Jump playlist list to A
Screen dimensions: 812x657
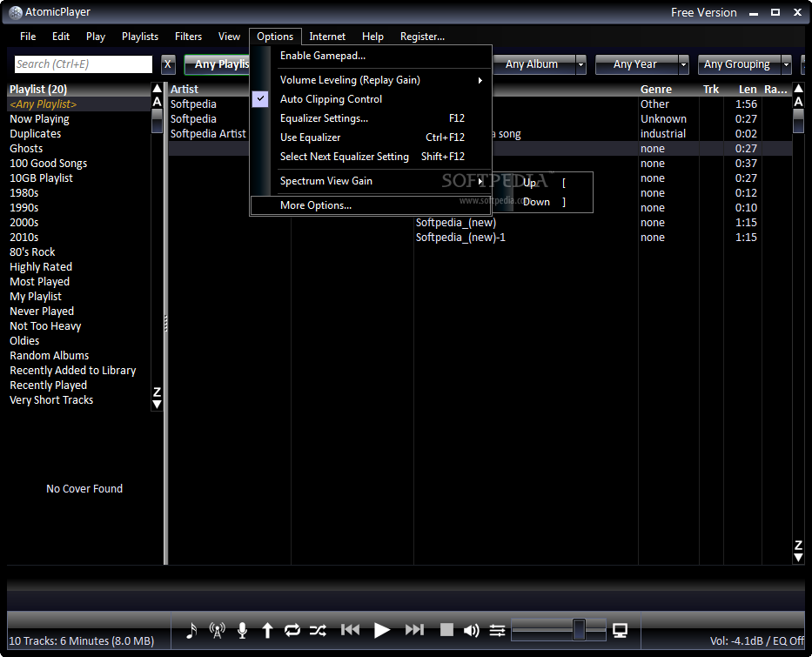click(158, 102)
